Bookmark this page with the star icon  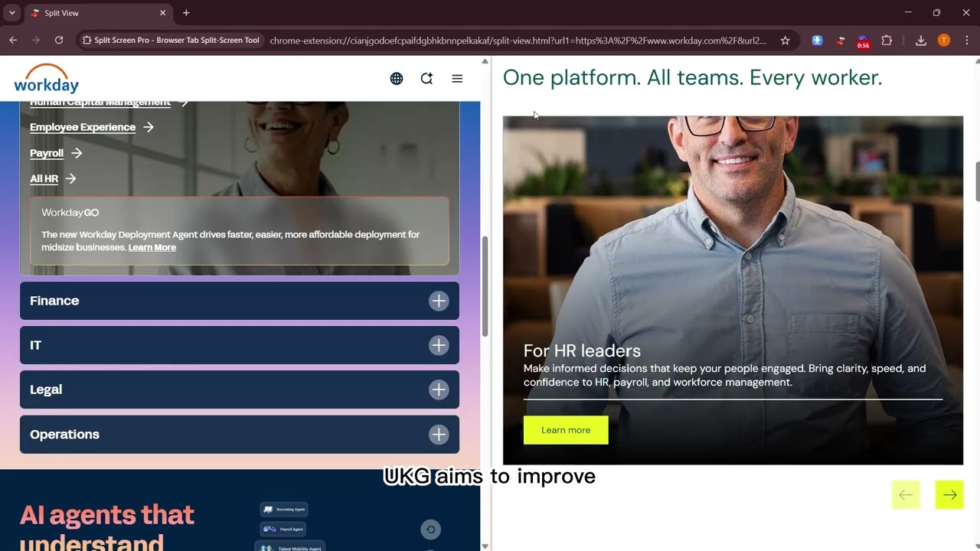785,41
